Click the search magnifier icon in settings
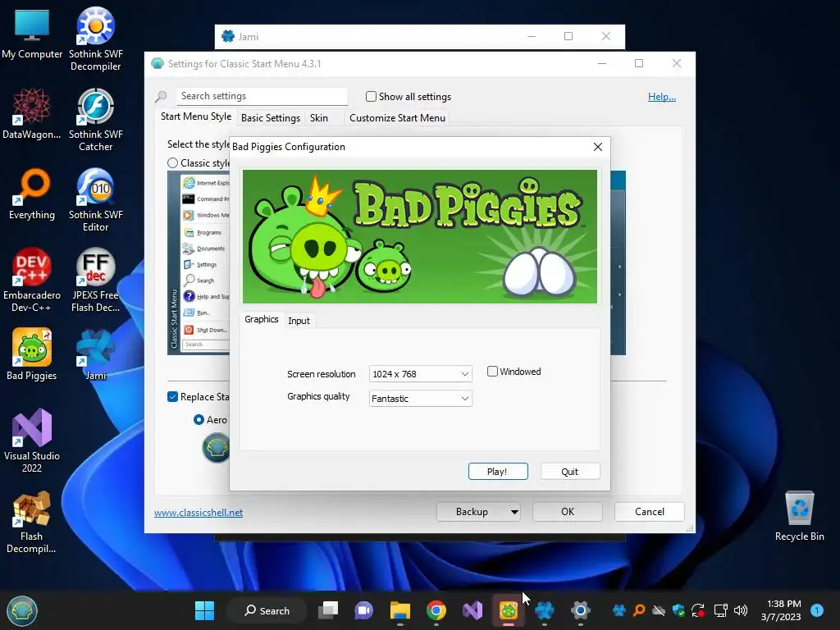 pos(161,97)
